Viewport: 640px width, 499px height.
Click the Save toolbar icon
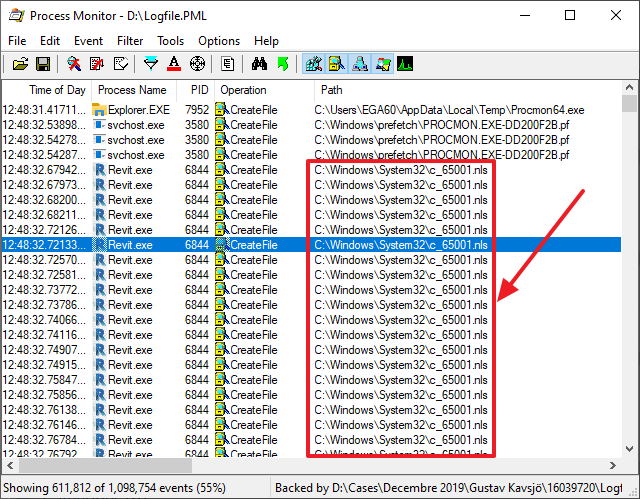point(43,64)
